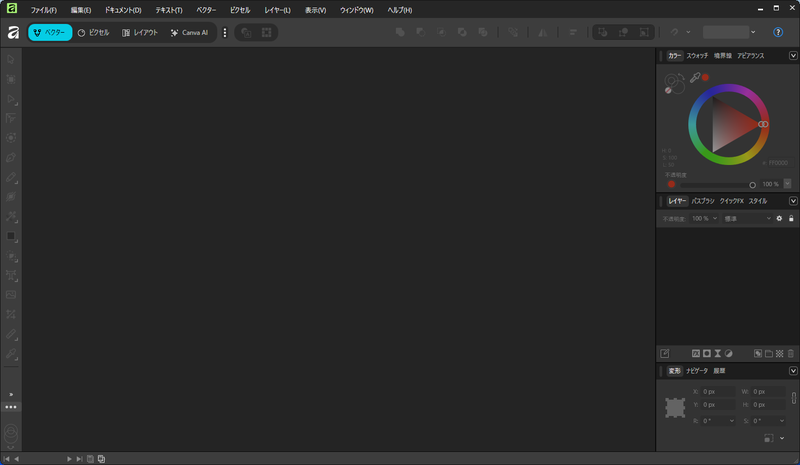Image resolution: width=800 pixels, height=465 pixels.
Task: Switch to the Swatches (スウォッチ) tab
Action: pyautogui.click(x=697, y=56)
